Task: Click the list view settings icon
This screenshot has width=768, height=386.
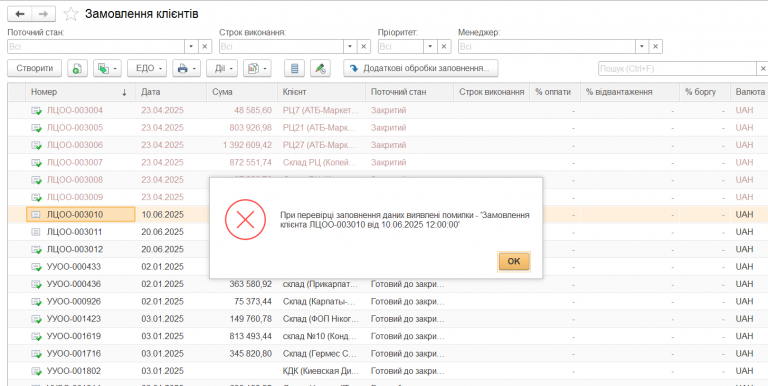Action: (x=294, y=68)
